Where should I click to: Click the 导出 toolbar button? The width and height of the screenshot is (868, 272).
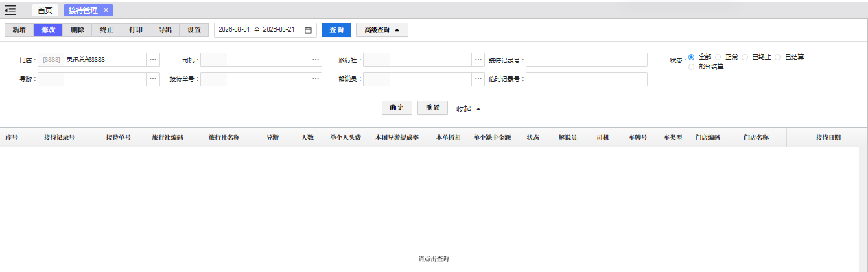[165, 30]
